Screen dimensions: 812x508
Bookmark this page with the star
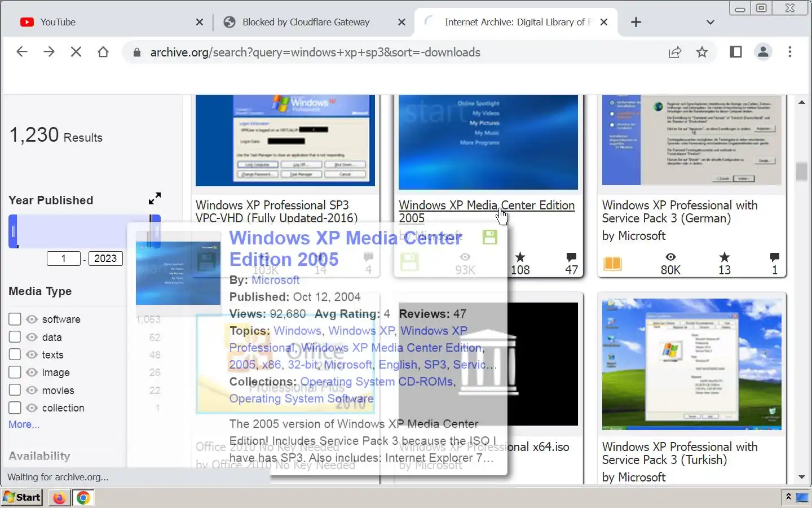tap(702, 52)
